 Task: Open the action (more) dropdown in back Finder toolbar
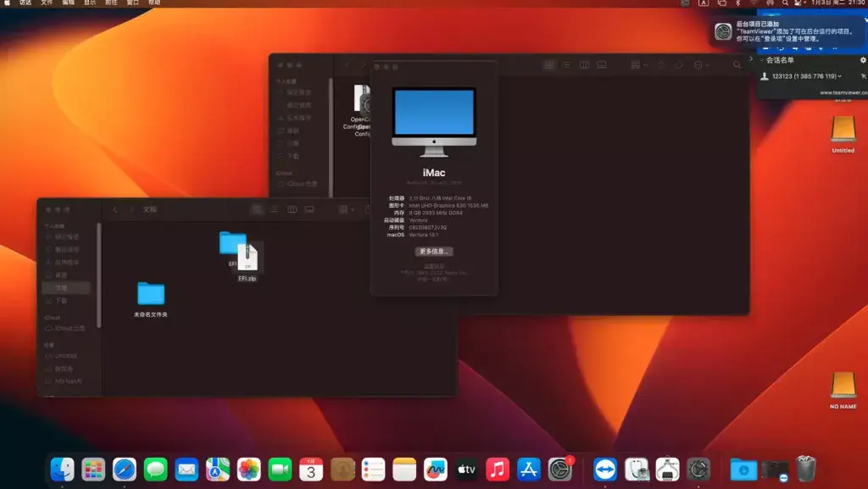tap(701, 65)
